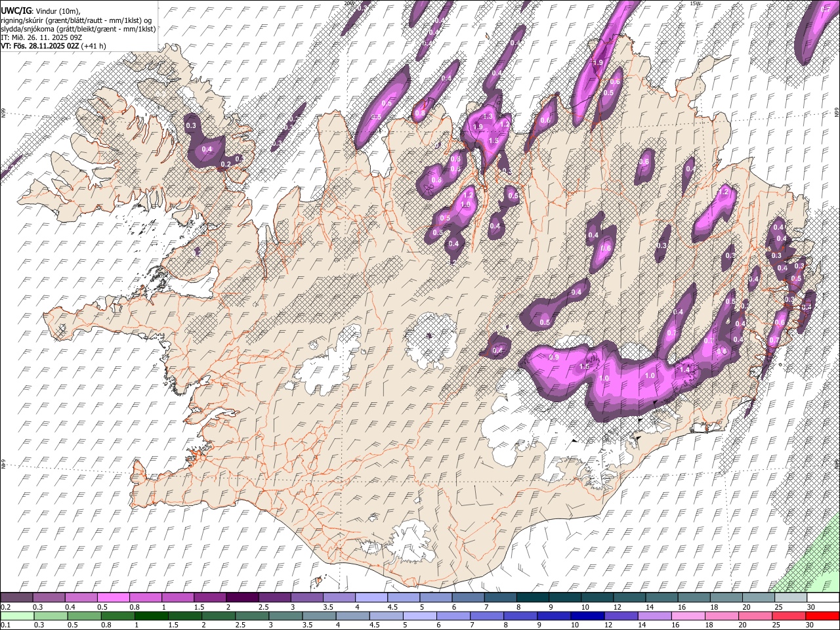Click the lavender upper-row swatch at 4
This screenshot has height=630, width=840.
pos(371,598)
